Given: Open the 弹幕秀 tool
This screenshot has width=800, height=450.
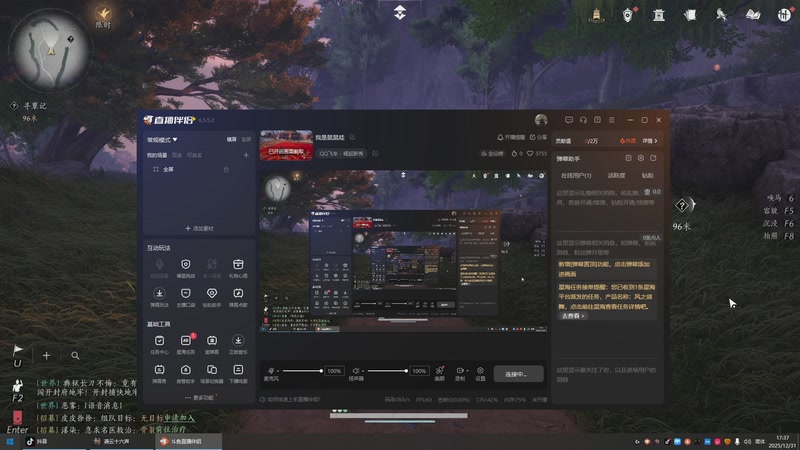Looking at the screenshot, I should coord(159,373).
